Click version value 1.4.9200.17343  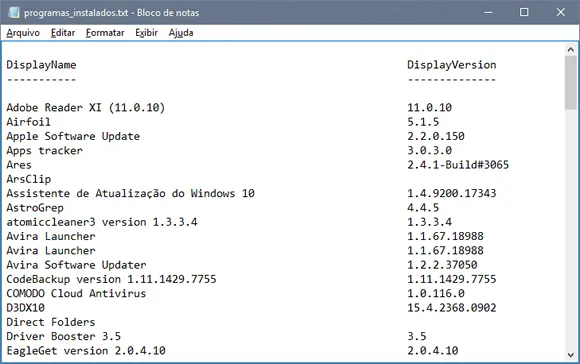coord(452,193)
